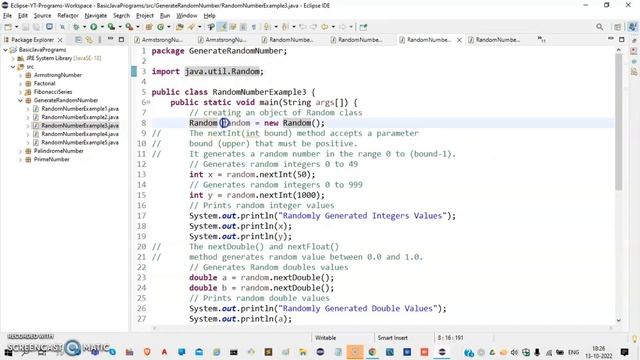Expand the PalindromeNumber package

(x=20, y=151)
